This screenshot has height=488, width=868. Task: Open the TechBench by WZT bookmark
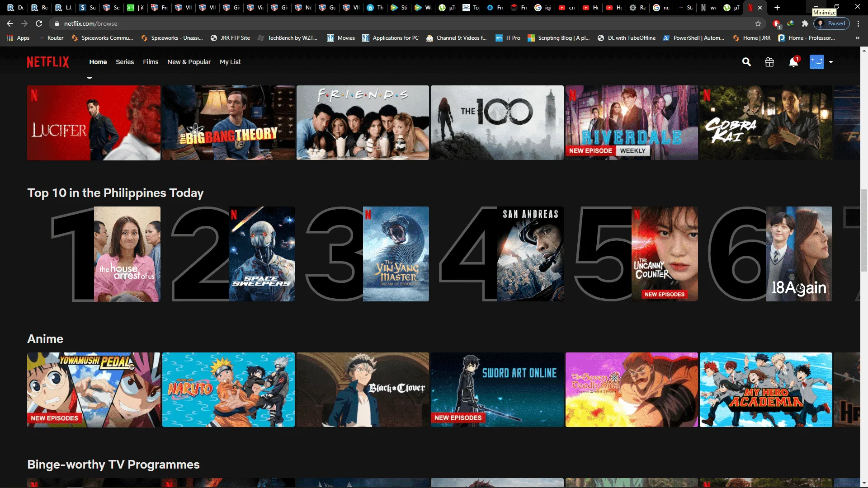288,38
